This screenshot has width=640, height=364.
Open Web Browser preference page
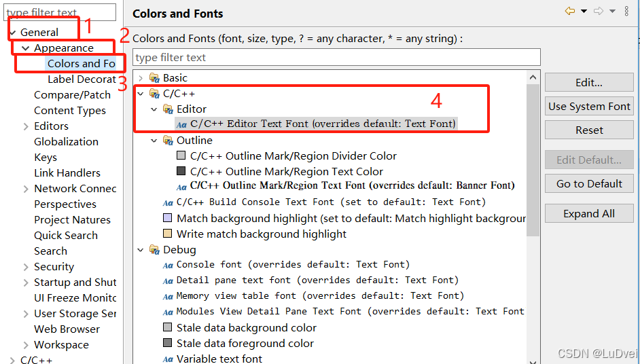point(67,329)
